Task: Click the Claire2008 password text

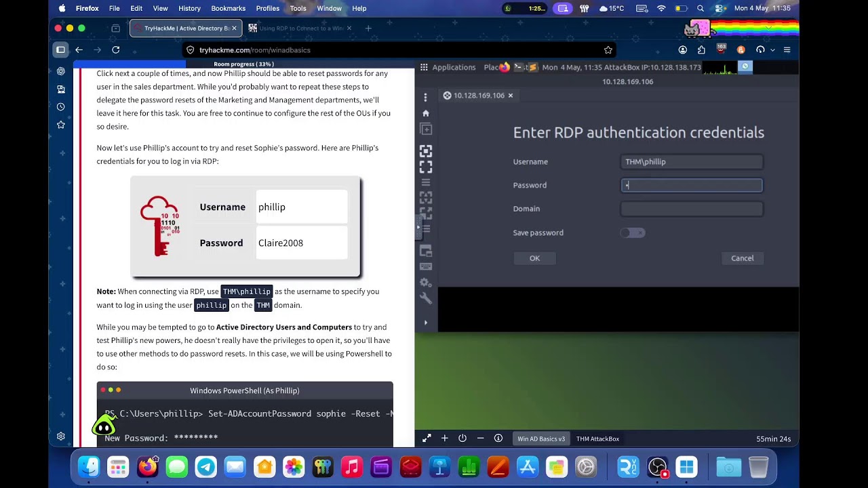Action: coord(281,243)
